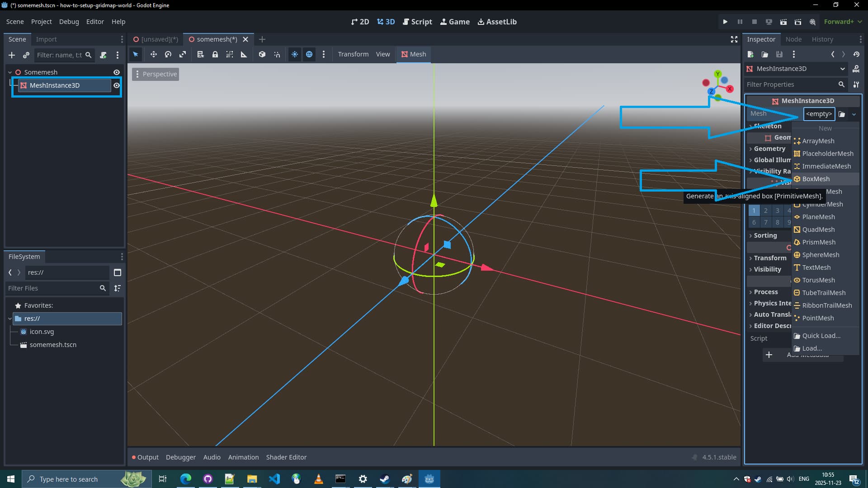
Task: Toggle distraction free mode icon
Action: (x=734, y=39)
